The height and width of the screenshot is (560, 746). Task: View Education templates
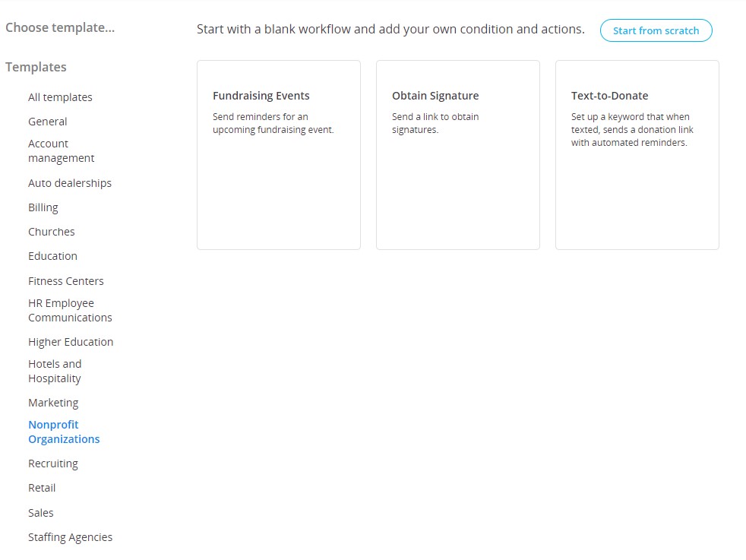52,256
